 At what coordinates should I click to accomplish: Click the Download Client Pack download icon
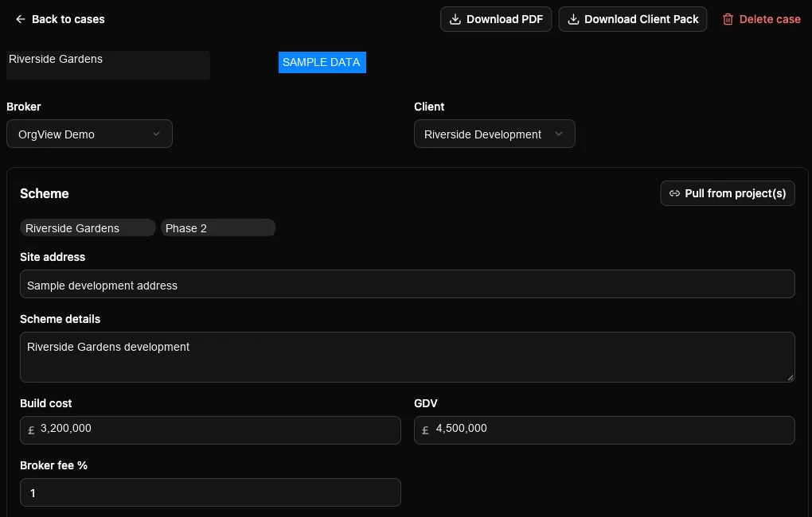point(572,19)
